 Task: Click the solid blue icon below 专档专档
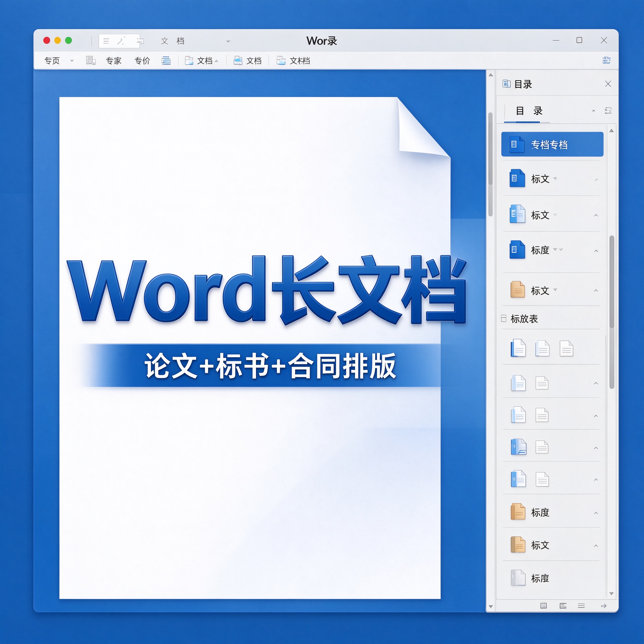pyautogui.click(x=517, y=178)
